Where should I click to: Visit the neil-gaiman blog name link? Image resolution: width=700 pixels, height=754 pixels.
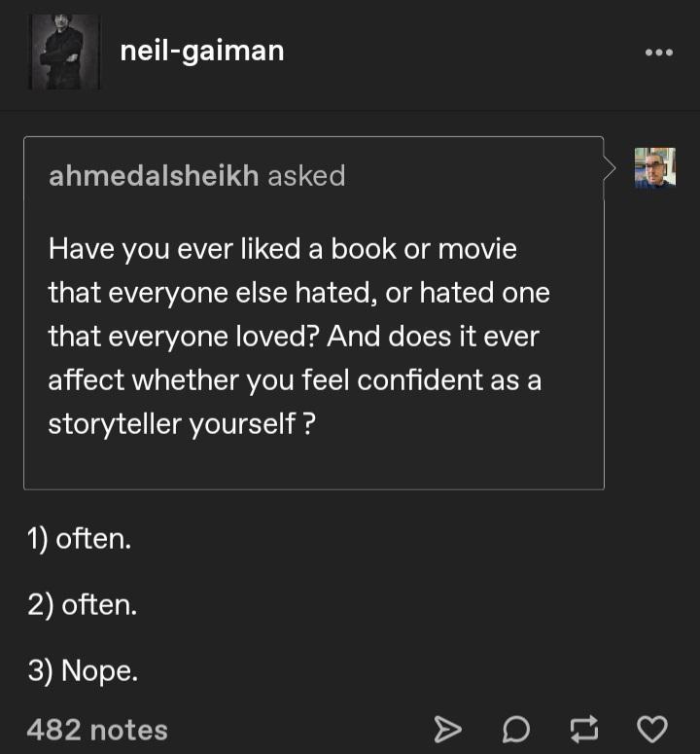tap(202, 51)
